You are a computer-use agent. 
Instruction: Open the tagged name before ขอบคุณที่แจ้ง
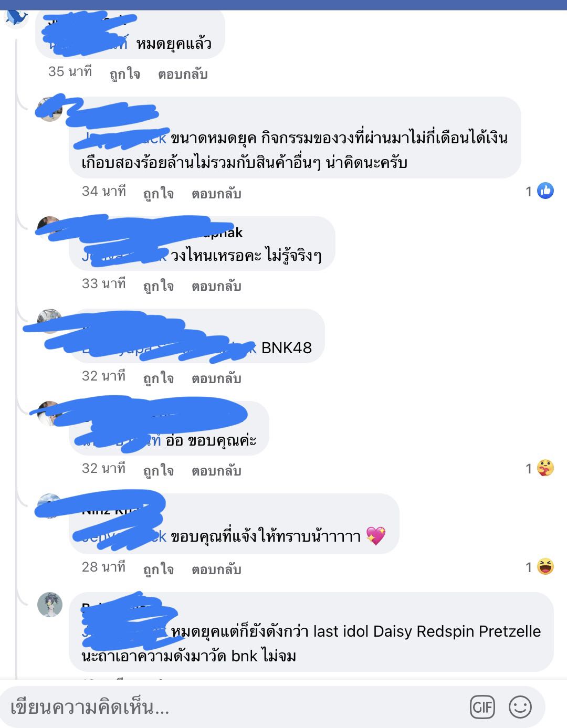tap(124, 536)
